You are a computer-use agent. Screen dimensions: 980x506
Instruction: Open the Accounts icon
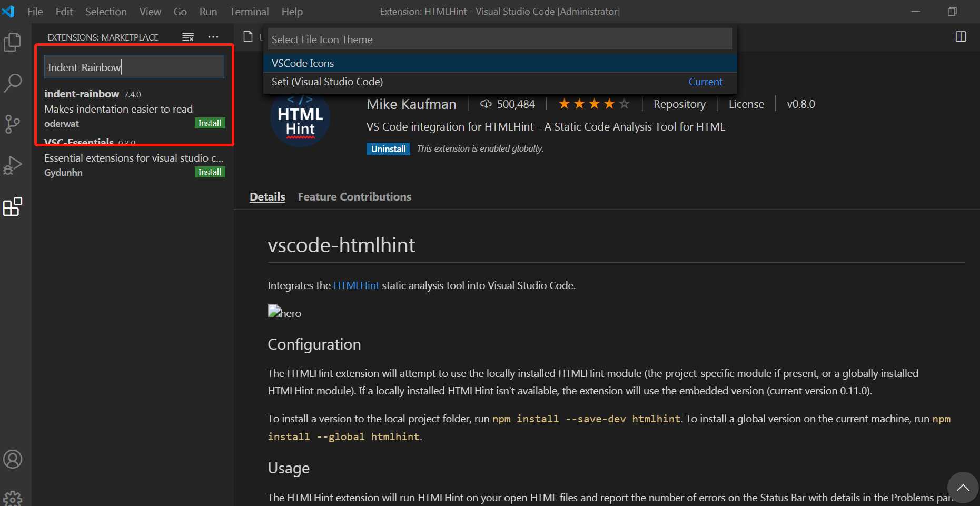pos(13,459)
